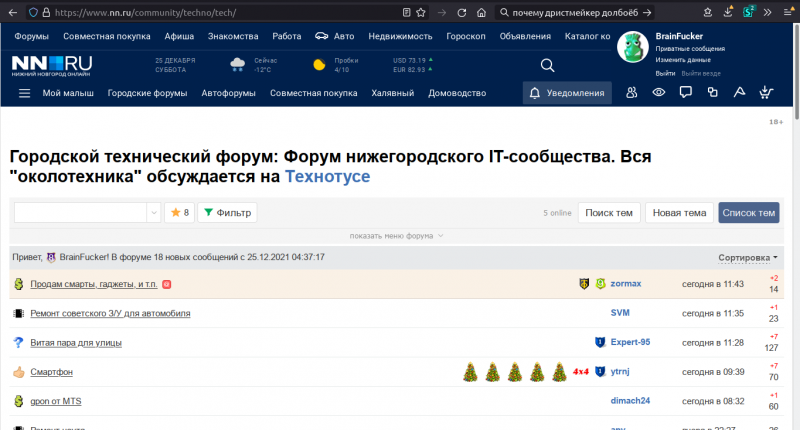Click the Изменить данные link
The height and width of the screenshot is (430, 800).
pos(683,60)
